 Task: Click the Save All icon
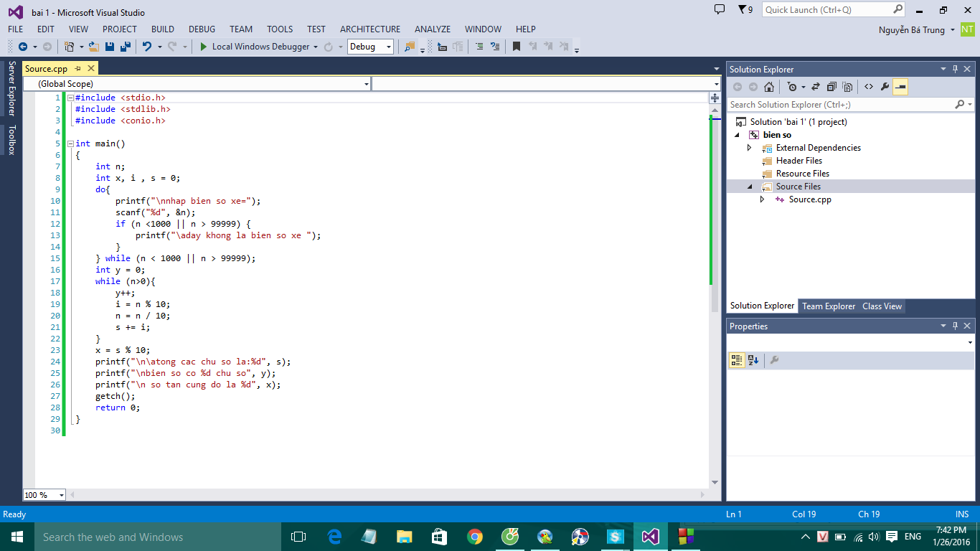[x=126, y=46]
